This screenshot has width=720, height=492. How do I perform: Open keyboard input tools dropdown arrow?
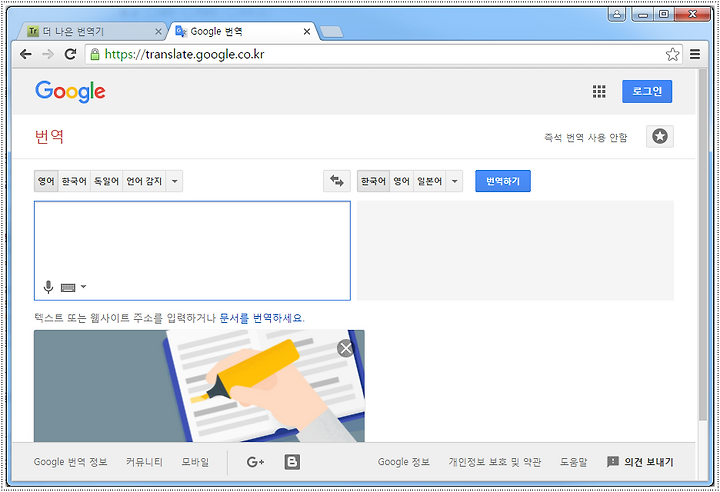click(83, 287)
